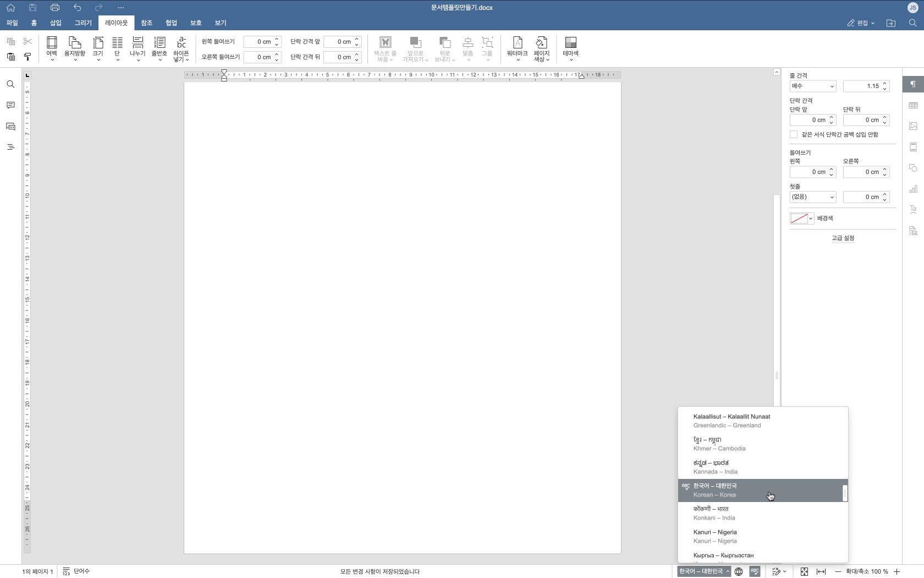This screenshot has width=924, height=578.
Task: Open the 편집 editing mode dropdown
Action: 861,23
